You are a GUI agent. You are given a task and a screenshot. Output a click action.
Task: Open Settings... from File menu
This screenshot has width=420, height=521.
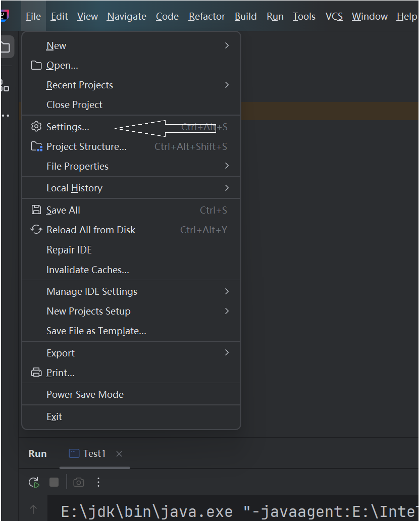131,127
